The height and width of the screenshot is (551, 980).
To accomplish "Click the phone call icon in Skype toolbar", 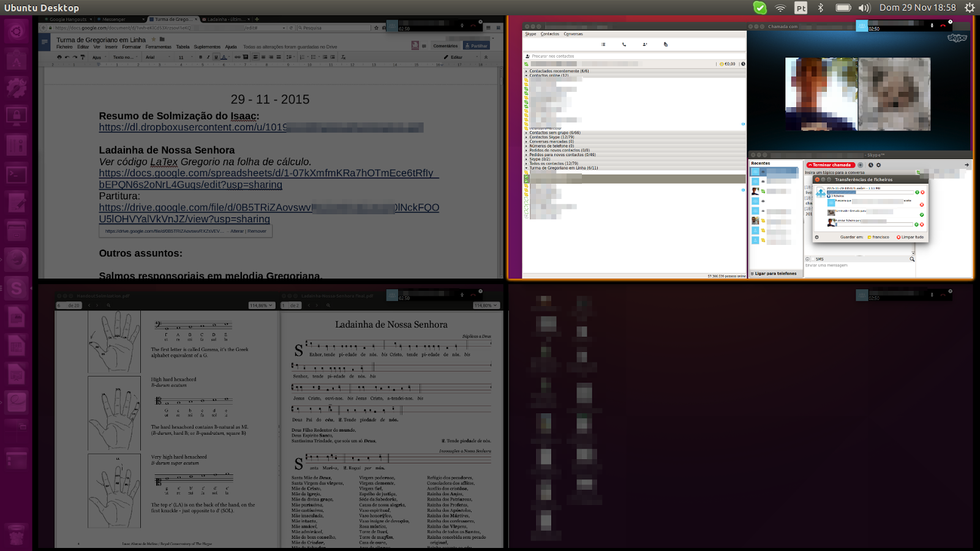I will (624, 44).
